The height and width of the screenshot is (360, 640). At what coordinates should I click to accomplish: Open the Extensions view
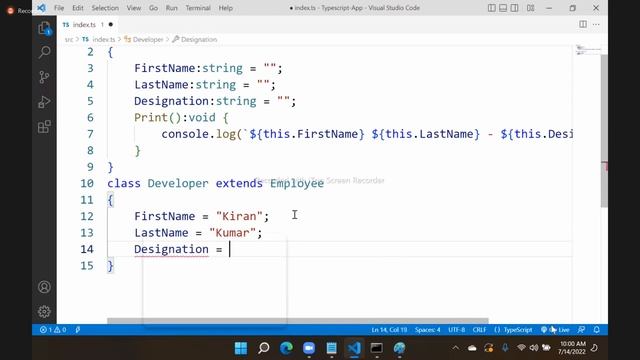[44, 127]
